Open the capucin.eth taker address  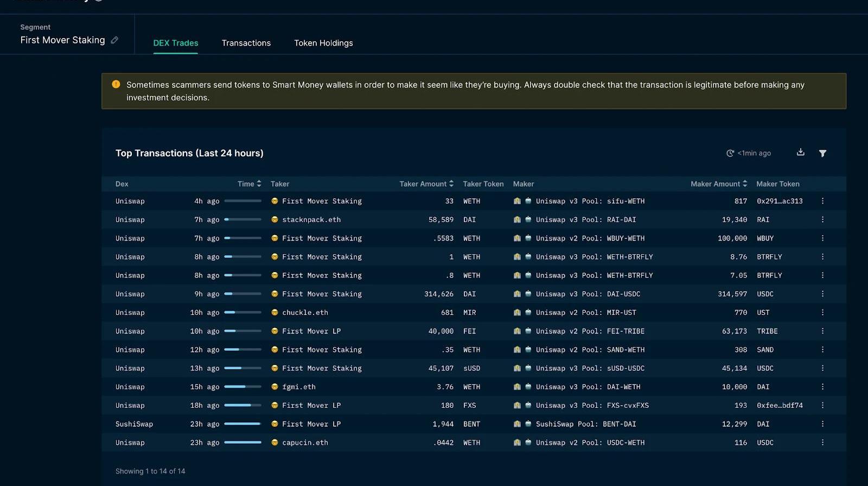click(305, 443)
